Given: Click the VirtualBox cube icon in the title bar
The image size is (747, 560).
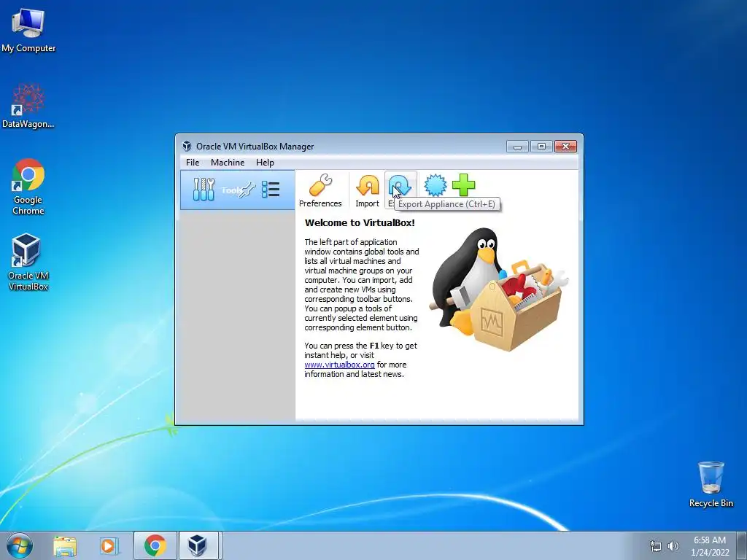Looking at the screenshot, I should 187,146.
